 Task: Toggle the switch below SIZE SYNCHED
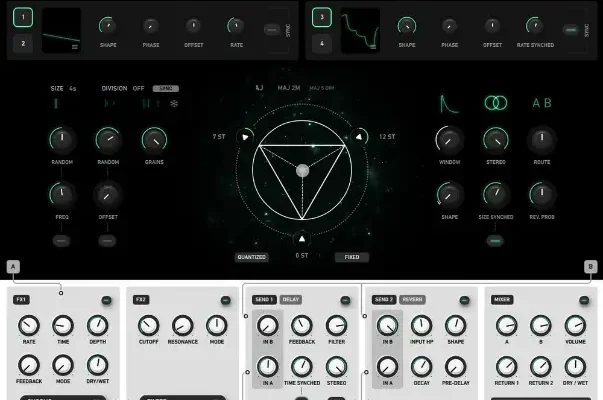tap(495, 240)
